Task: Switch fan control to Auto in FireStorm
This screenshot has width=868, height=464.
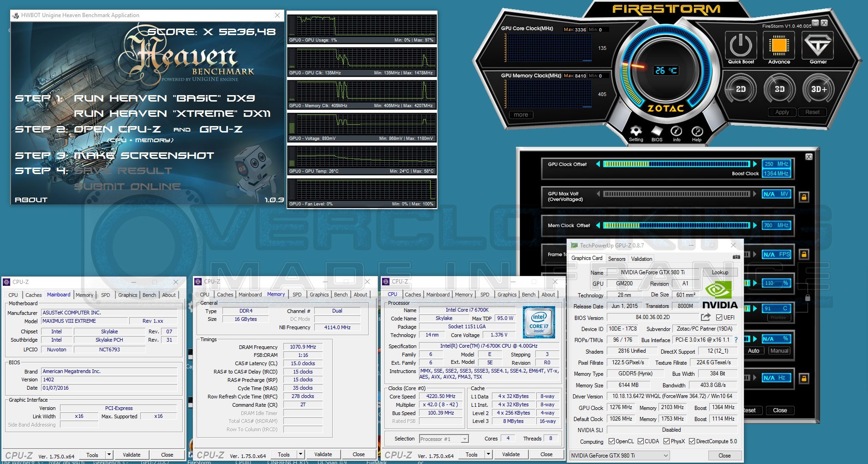Action: 754,351
